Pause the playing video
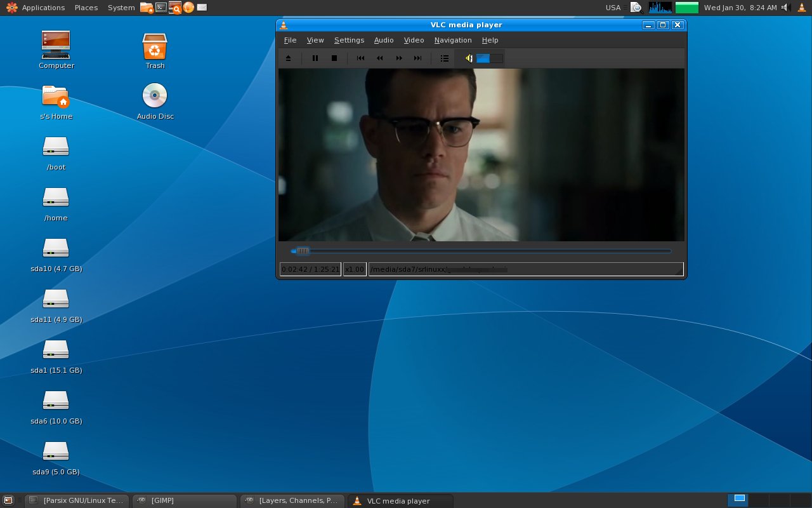This screenshot has height=508, width=812. click(315, 58)
